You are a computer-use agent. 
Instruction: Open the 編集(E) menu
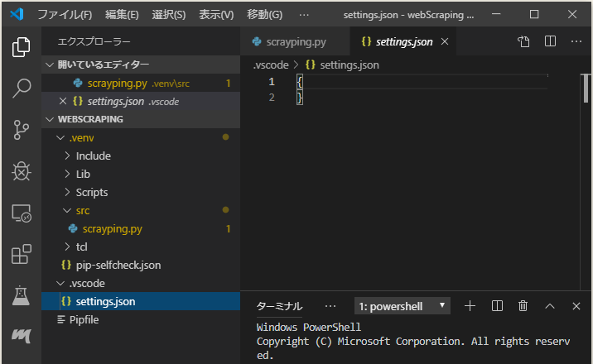[122, 14]
